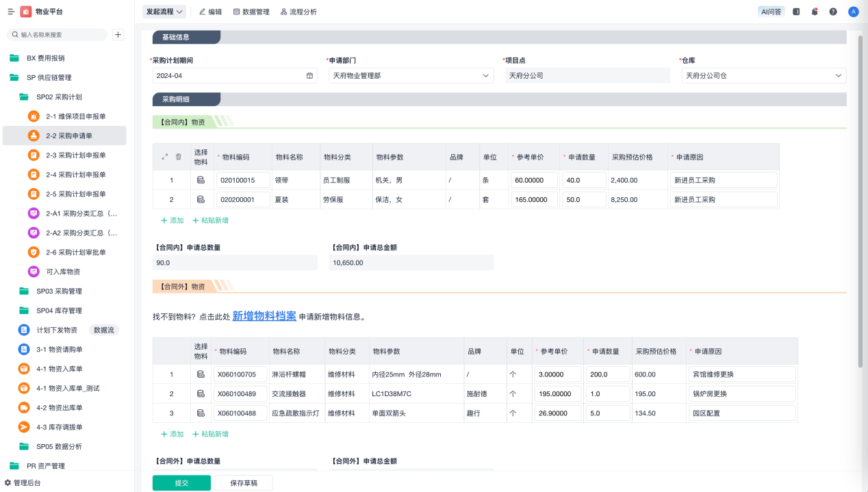This screenshot has width=868, height=492.
Task: Click the hamburger menu icon beside 物业平台
Action: coord(10,12)
